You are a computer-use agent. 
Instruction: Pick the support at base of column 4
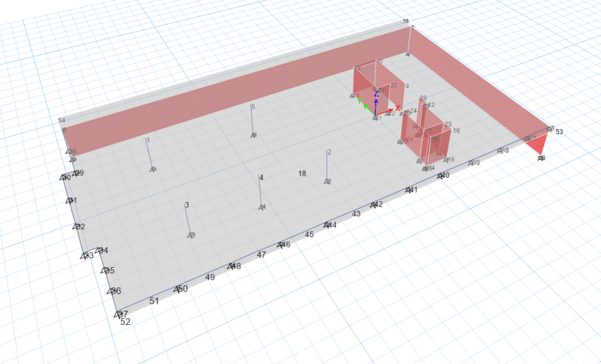point(261,207)
